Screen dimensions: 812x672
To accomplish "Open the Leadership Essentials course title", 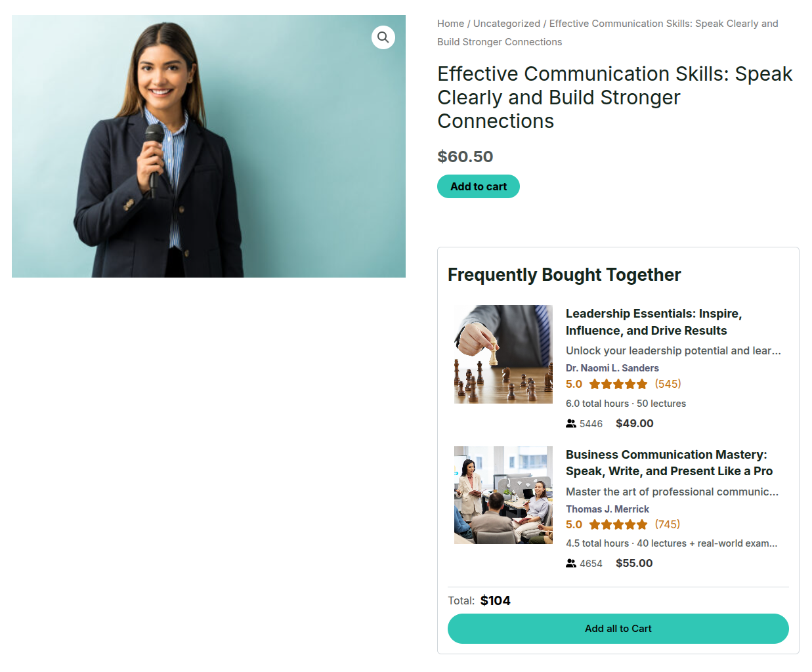I will pyautogui.click(x=654, y=322).
